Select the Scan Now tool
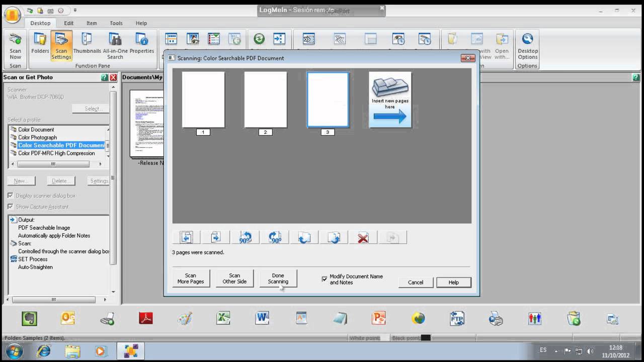The width and height of the screenshot is (644, 362). [x=15, y=45]
